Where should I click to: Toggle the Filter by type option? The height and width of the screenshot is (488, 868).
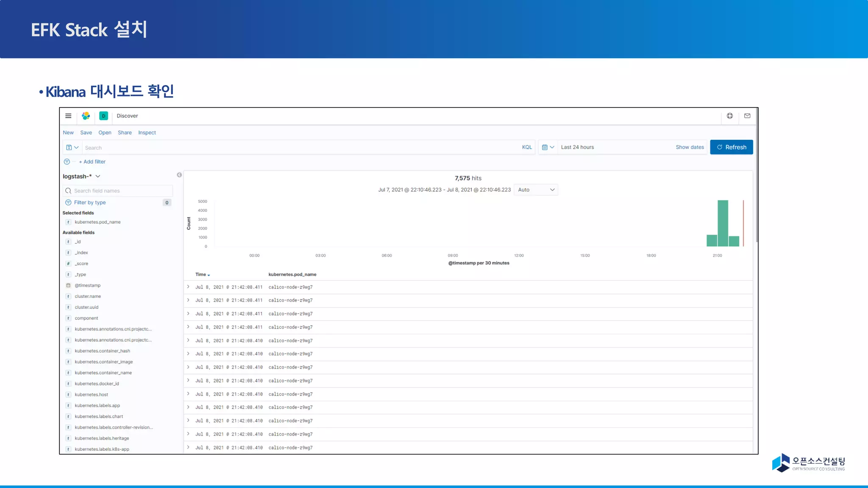tap(90, 202)
